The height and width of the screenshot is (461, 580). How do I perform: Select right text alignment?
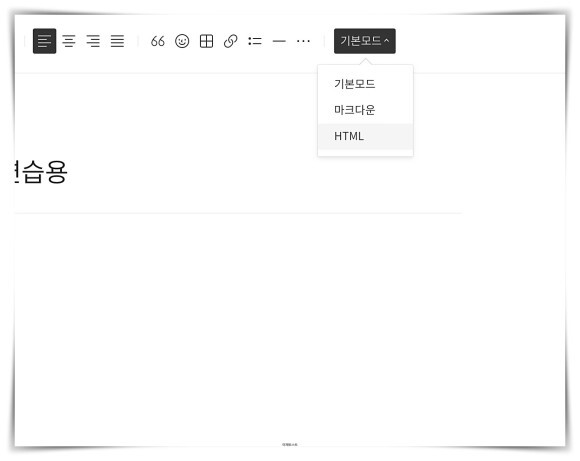[x=93, y=41]
